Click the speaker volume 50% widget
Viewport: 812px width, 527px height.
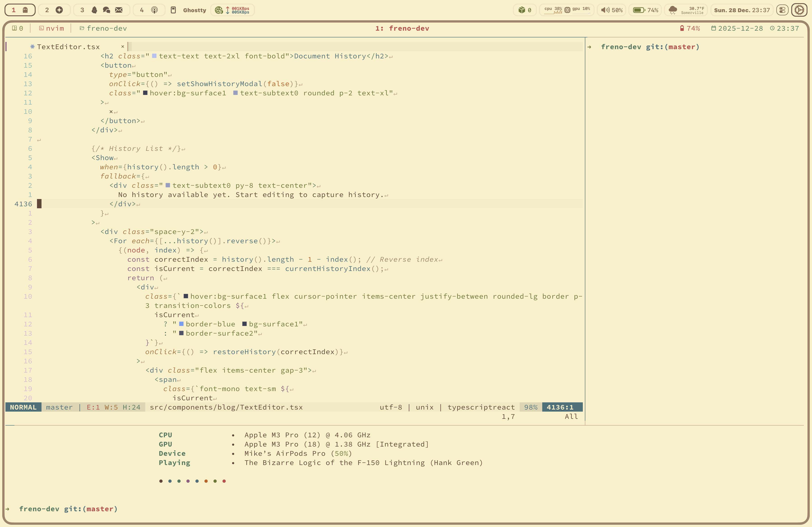point(612,10)
